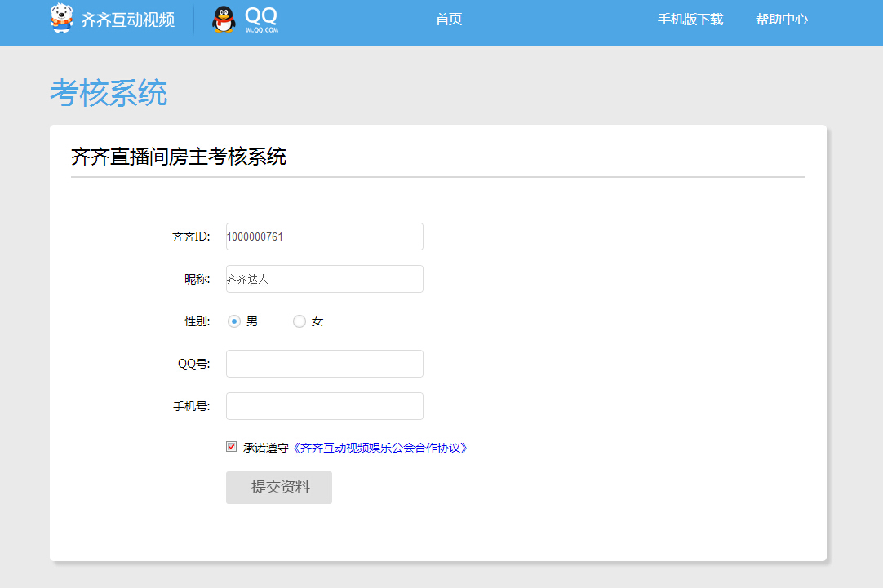This screenshot has width=883, height=588.
Task: Click the Qiqi polar bear logo icon
Action: 61,19
